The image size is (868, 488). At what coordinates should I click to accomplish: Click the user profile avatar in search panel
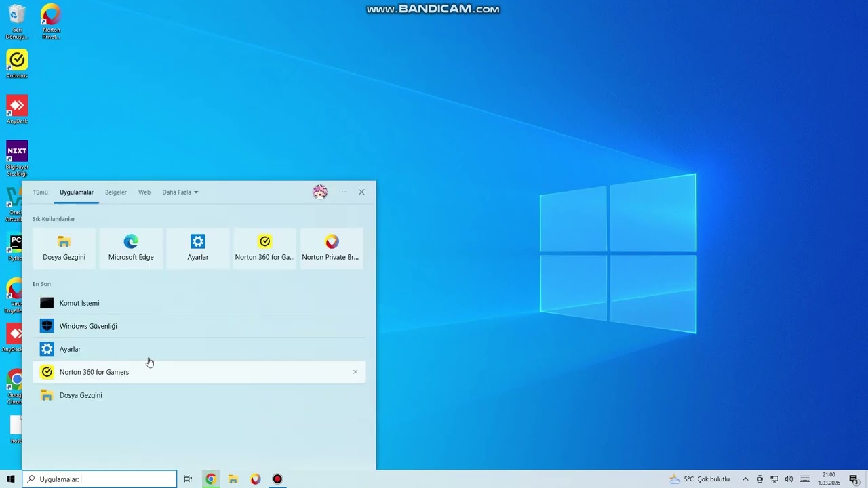coord(320,192)
